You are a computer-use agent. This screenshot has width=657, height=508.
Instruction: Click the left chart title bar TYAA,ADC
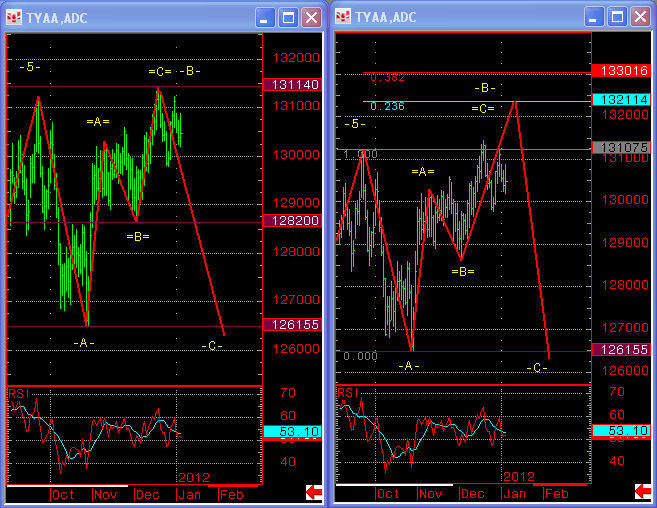click(x=60, y=17)
